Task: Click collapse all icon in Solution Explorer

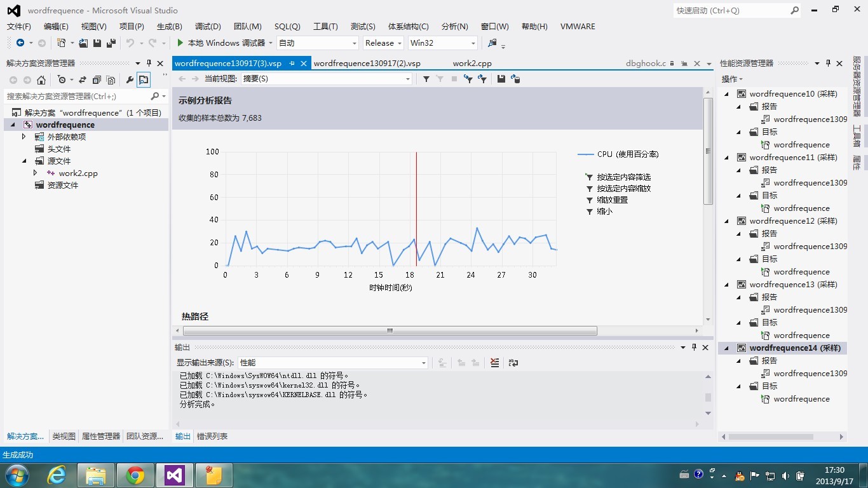Action: (97, 80)
